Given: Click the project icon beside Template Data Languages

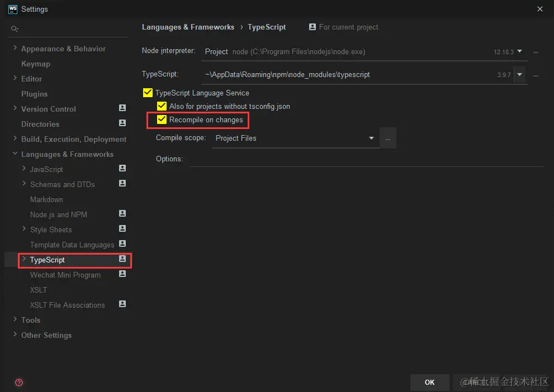Looking at the screenshot, I should tap(122, 244).
